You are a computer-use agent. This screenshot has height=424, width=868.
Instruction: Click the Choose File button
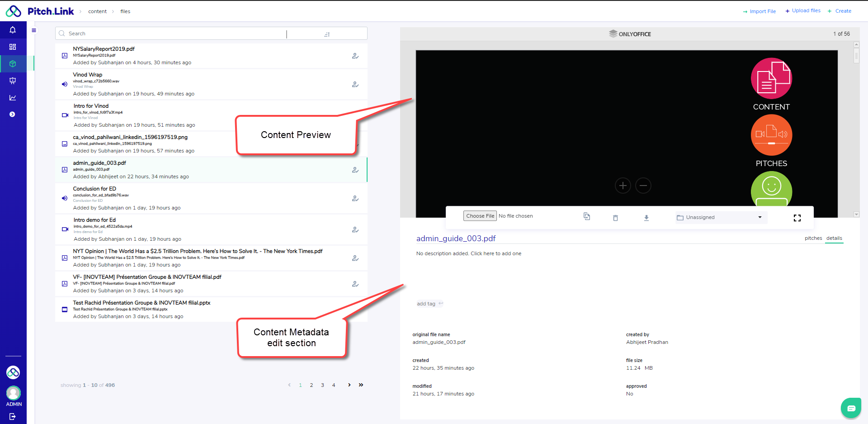click(x=480, y=216)
